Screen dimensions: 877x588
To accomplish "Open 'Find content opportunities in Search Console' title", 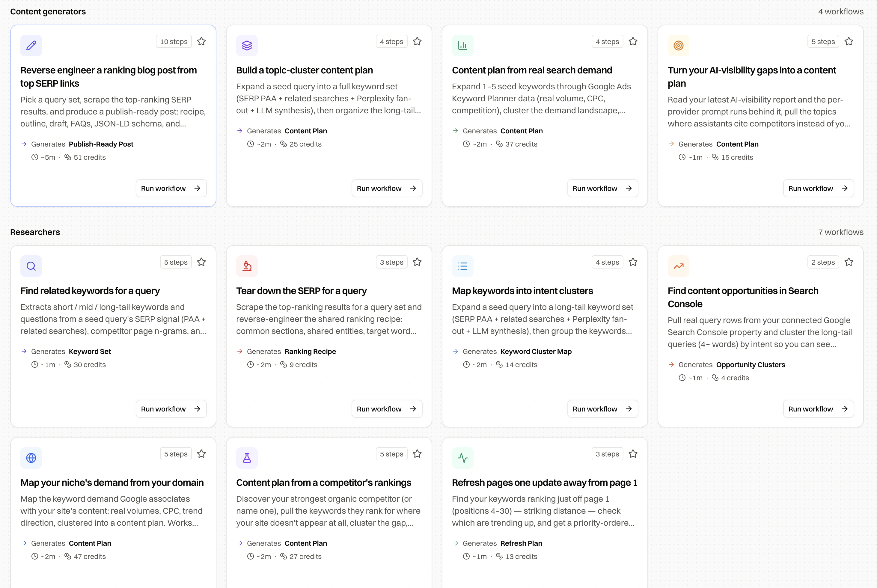I will (743, 297).
